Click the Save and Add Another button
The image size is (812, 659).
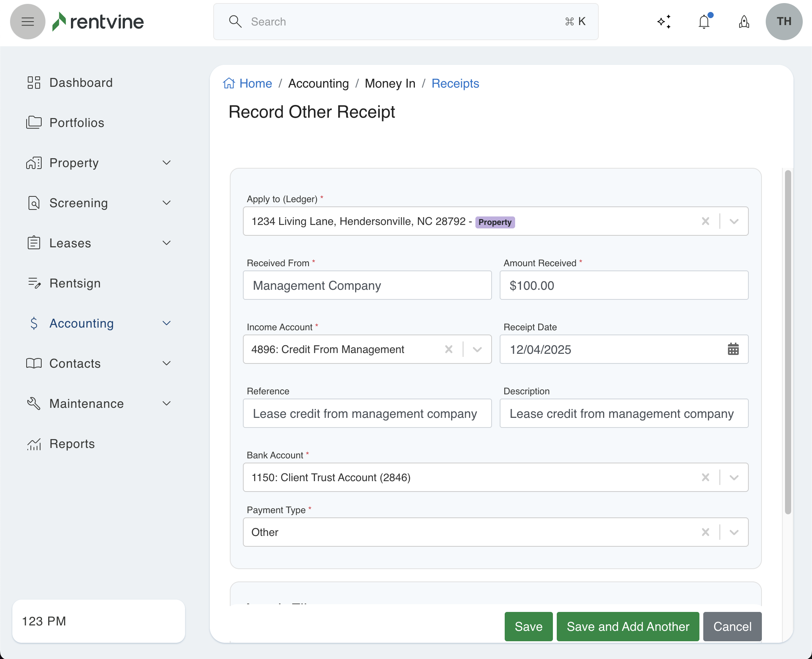[628, 626]
